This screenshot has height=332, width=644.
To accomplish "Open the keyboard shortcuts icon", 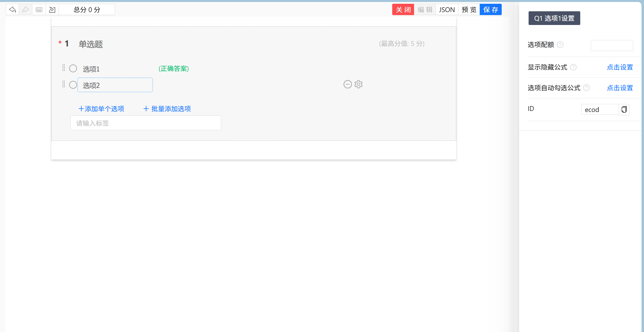I will tap(39, 10).
